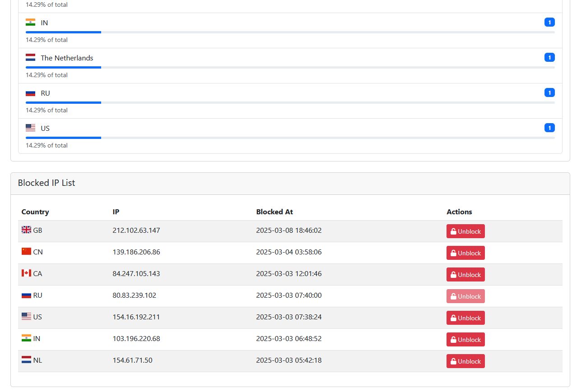Click the Russia flag in country stats
Screen dimensions: 577x392
30,93
